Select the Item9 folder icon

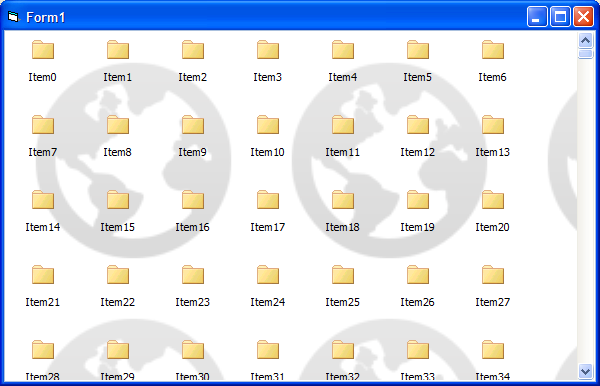[193, 125]
